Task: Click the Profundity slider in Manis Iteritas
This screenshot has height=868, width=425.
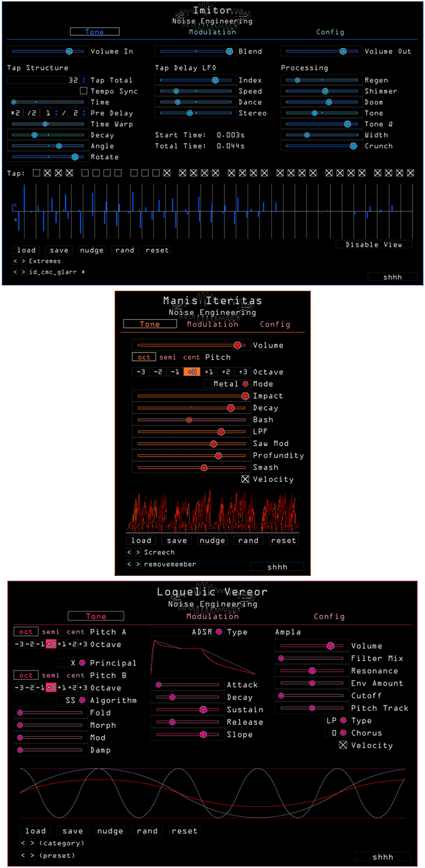Action: tap(191, 455)
